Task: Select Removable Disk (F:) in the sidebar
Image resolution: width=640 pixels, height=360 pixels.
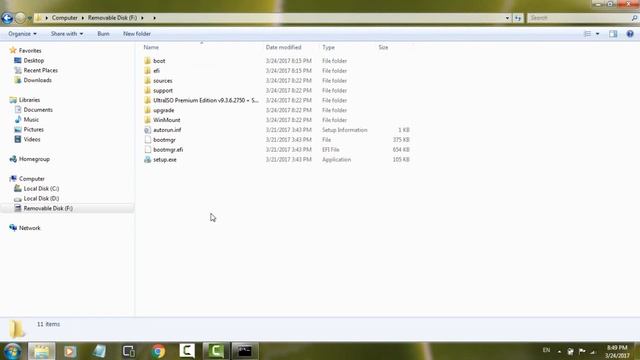Action: click(x=48, y=209)
